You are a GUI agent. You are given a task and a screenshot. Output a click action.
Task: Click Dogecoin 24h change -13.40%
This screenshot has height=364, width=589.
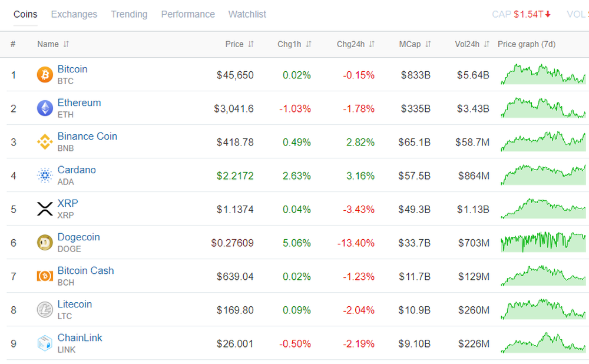[356, 243]
